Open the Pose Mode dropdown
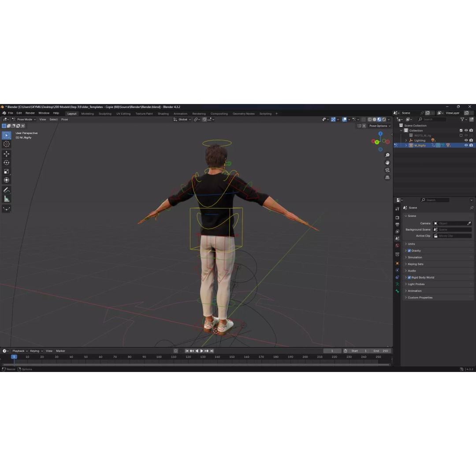Image resolution: width=476 pixels, height=476 pixels. point(24,119)
